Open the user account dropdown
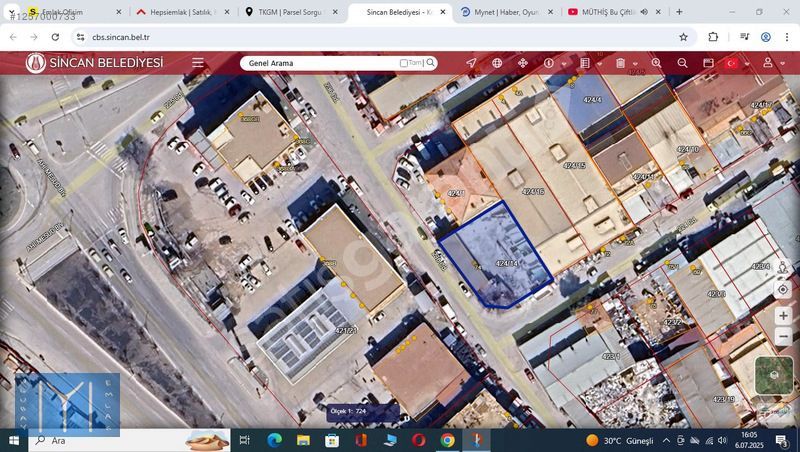The height and width of the screenshot is (452, 800). (x=772, y=63)
